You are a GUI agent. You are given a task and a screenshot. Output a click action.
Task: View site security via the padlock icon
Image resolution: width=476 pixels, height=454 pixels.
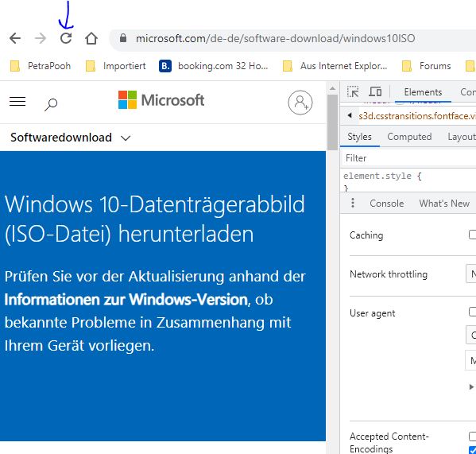tap(123, 38)
